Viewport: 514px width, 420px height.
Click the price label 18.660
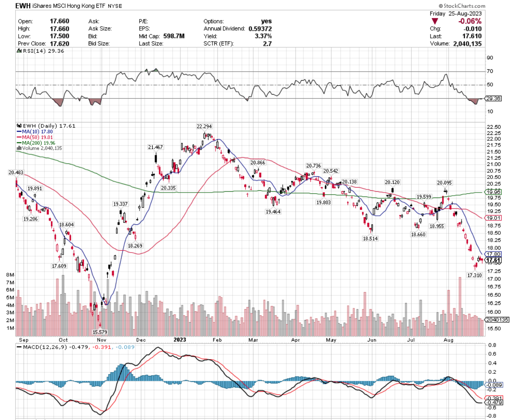tap(418, 234)
